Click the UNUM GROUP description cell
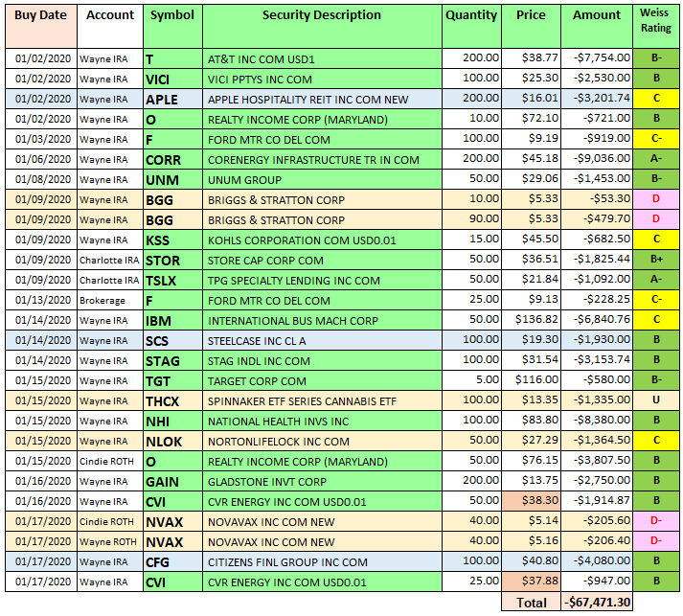Viewport: 683px width, 616px height. [244, 179]
